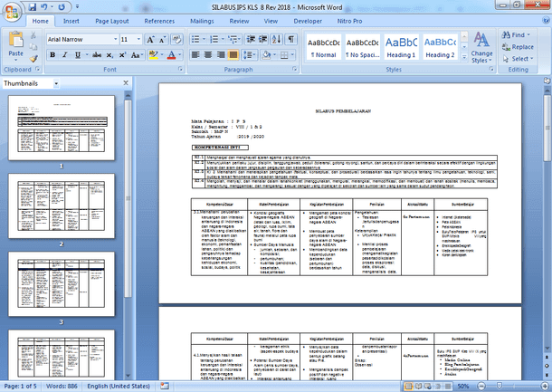Sort the selected text alphabetically
Screen dimensions: 552x392
277,39
